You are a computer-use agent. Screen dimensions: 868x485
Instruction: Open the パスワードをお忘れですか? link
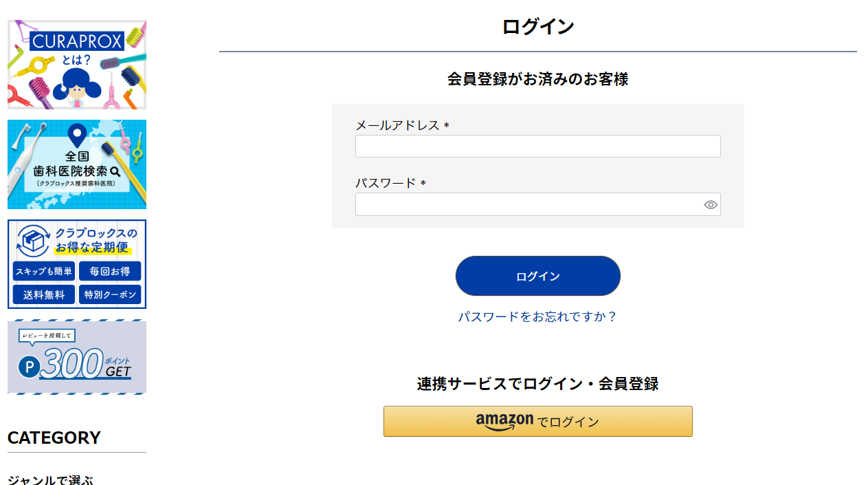click(x=537, y=316)
